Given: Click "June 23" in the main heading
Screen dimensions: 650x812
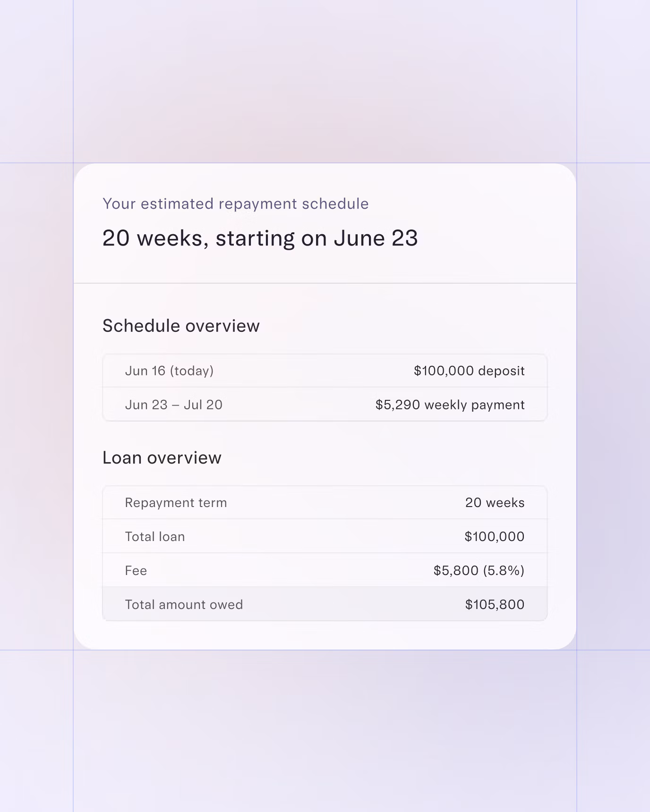Looking at the screenshot, I should pos(376,238).
